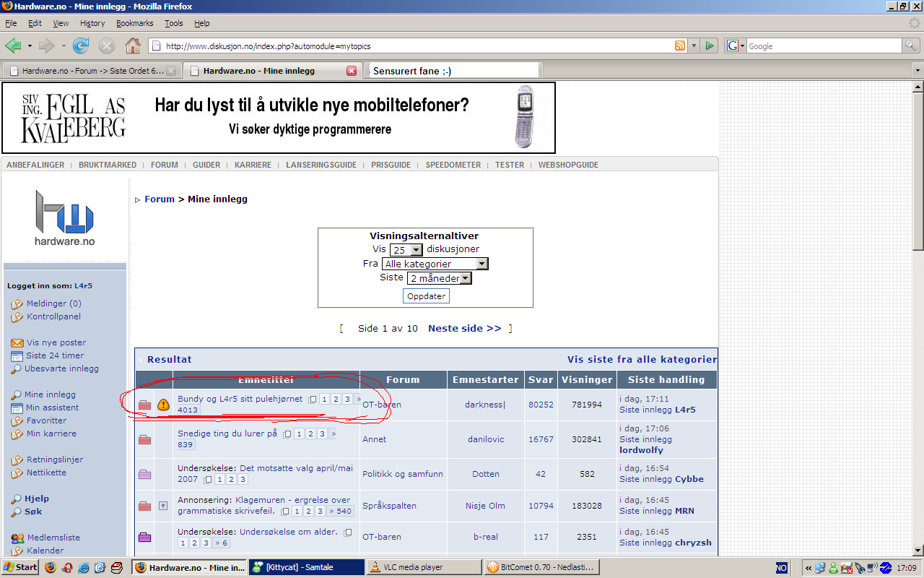Switch to BitComet taskbar window
Viewport: 924px width, 578px height.
(541, 567)
